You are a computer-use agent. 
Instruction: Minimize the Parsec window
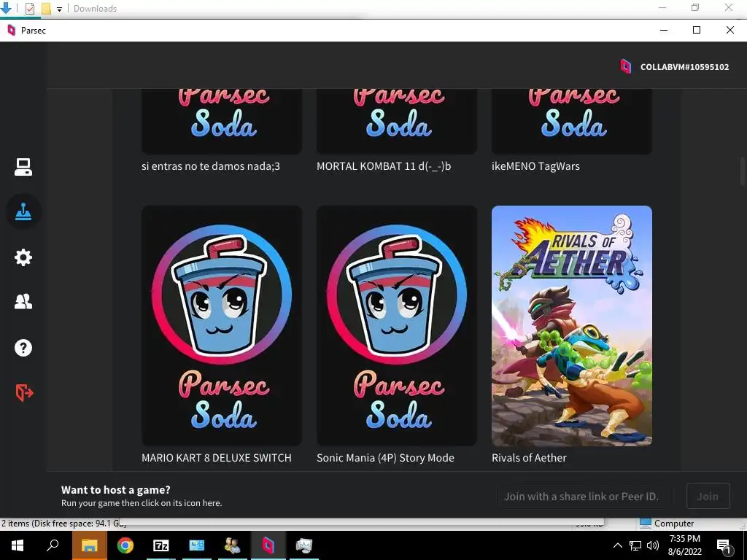click(x=664, y=30)
